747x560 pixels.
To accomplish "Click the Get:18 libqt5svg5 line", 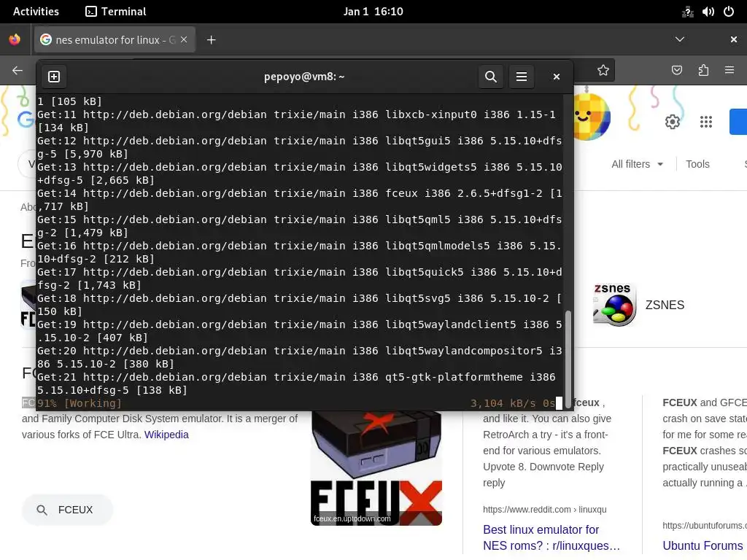I will tap(300, 305).
